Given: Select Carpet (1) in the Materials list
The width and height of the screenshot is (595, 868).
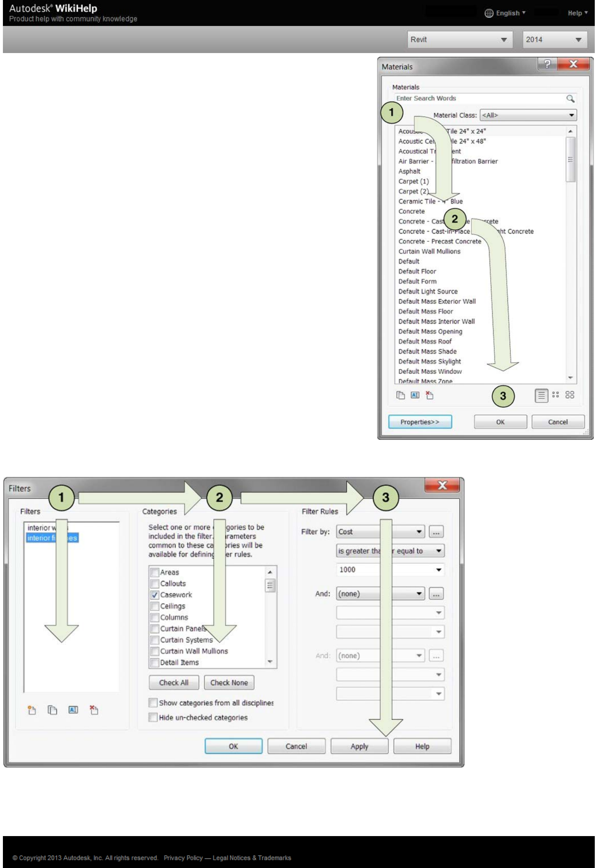Looking at the screenshot, I should click(x=414, y=182).
